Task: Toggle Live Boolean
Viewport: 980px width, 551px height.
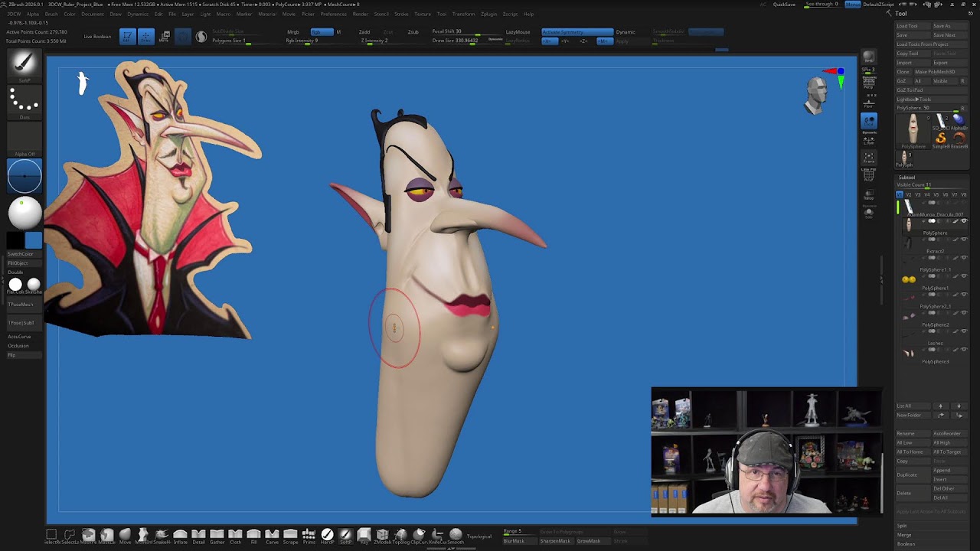Action: 97,37
